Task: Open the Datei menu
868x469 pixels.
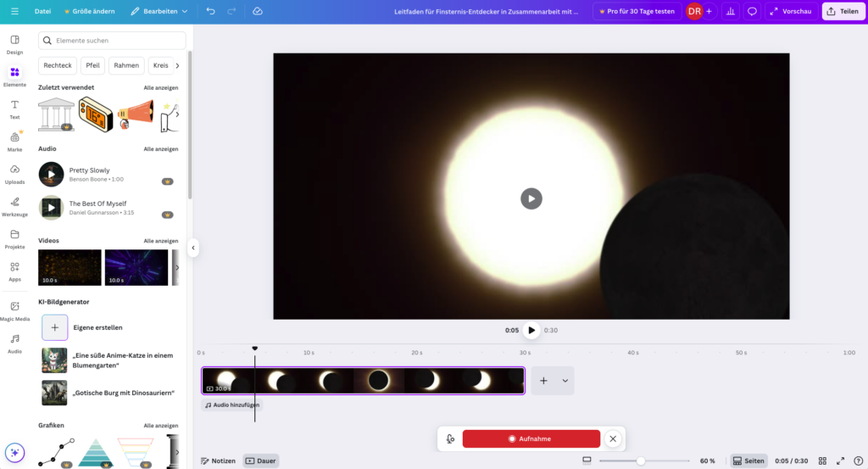Action: pyautogui.click(x=42, y=11)
